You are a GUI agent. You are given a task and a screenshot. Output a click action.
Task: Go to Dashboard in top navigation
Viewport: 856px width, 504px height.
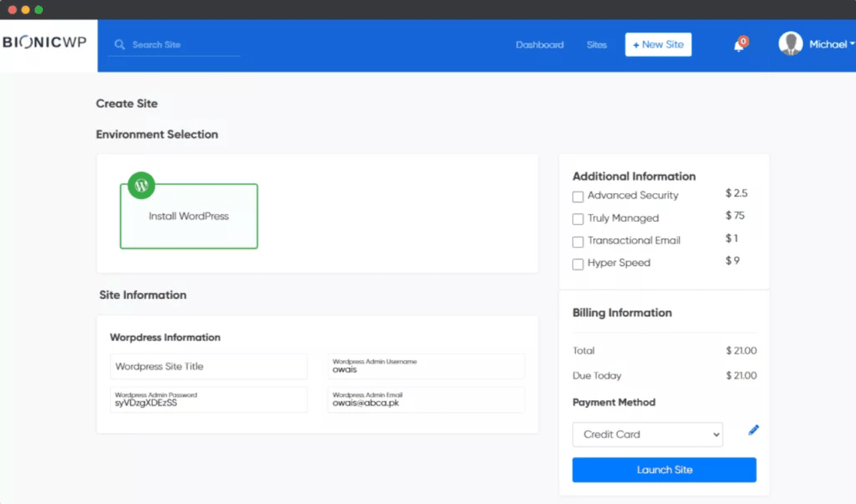coord(540,45)
